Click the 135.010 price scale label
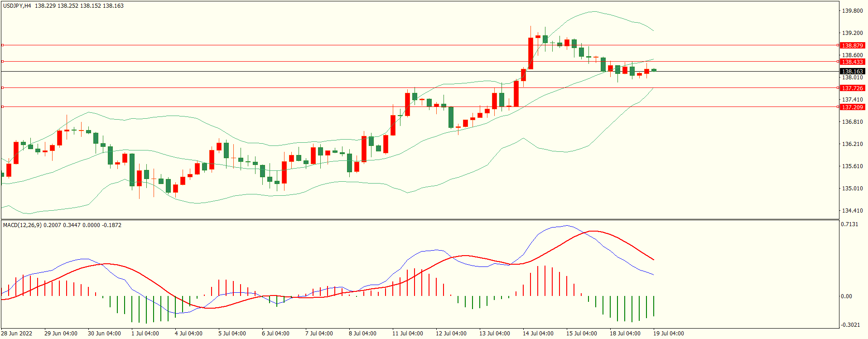The height and width of the screenshot is (339, 868). 852,189
